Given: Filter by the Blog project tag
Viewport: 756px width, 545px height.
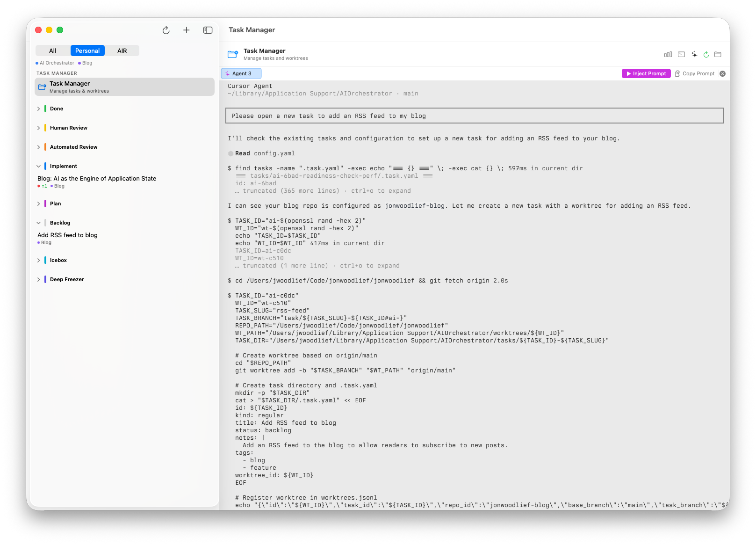Looking at the screenshot, I should (x=85, y=63).
